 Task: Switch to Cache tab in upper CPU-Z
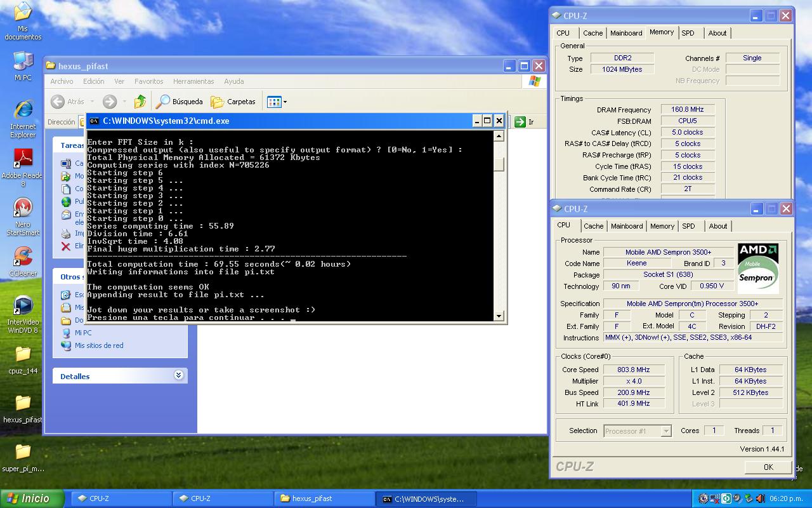593,33
